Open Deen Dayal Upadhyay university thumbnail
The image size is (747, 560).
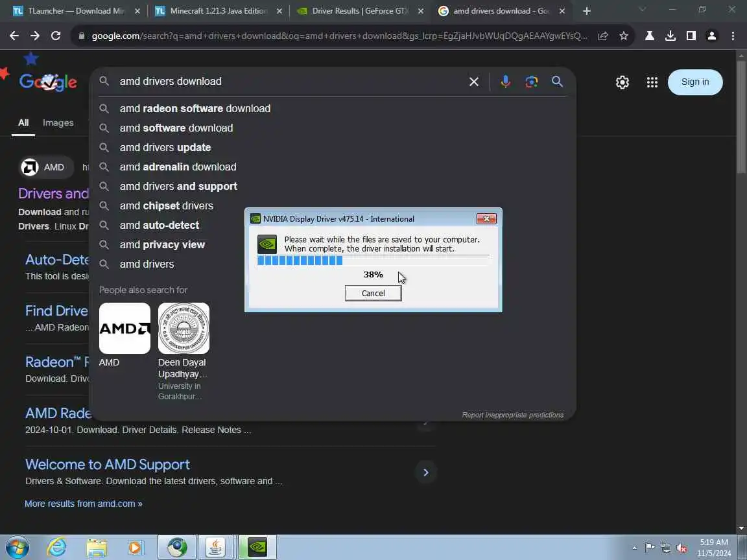point(184,328)
